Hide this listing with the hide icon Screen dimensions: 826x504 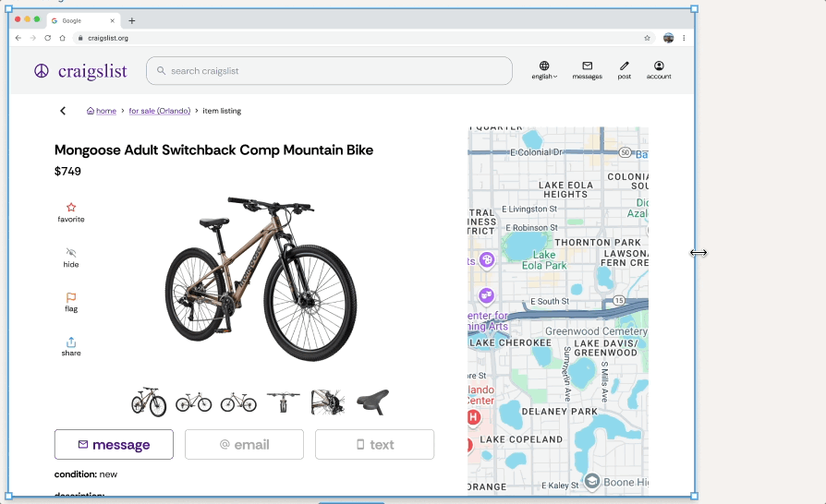pos(71,258)
